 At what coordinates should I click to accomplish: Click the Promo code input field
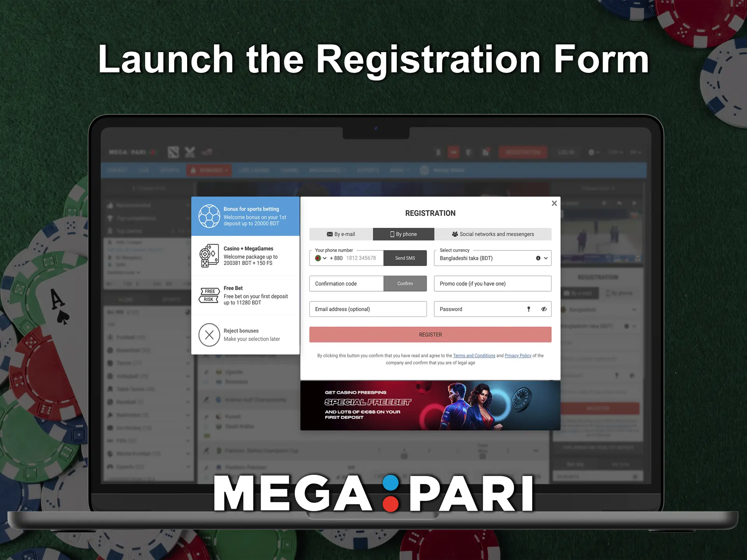493,283
